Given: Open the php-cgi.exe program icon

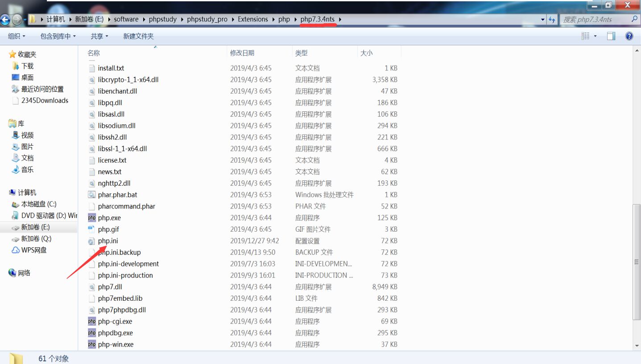Looking at the screenshot, I should click(x=92, y=321).
